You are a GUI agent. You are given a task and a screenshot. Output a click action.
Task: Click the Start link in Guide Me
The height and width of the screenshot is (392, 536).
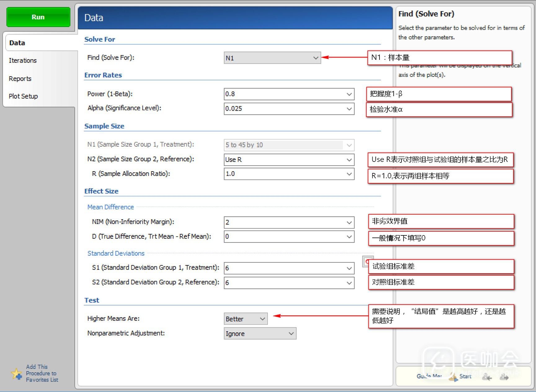tap(465, 376)
